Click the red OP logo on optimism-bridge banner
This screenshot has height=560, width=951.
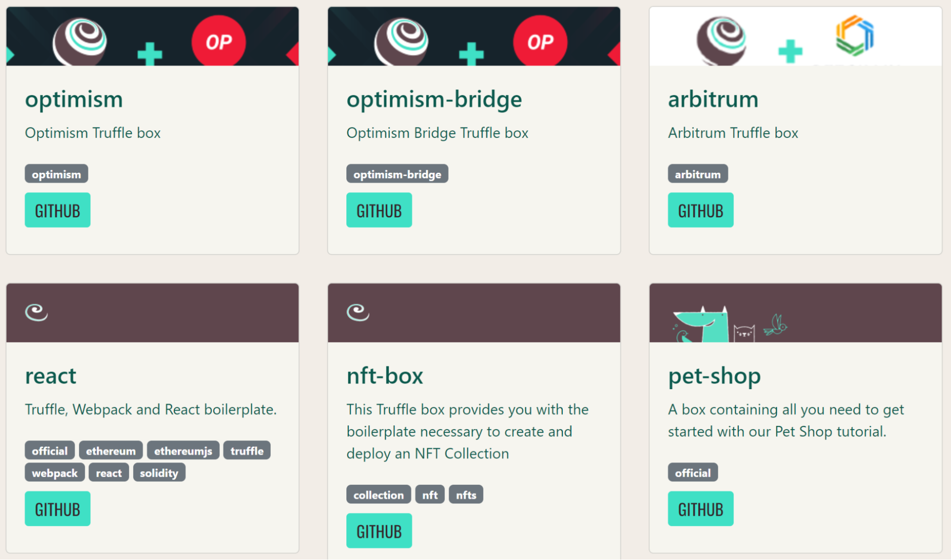pyautogui.click(x=540, y=42)
